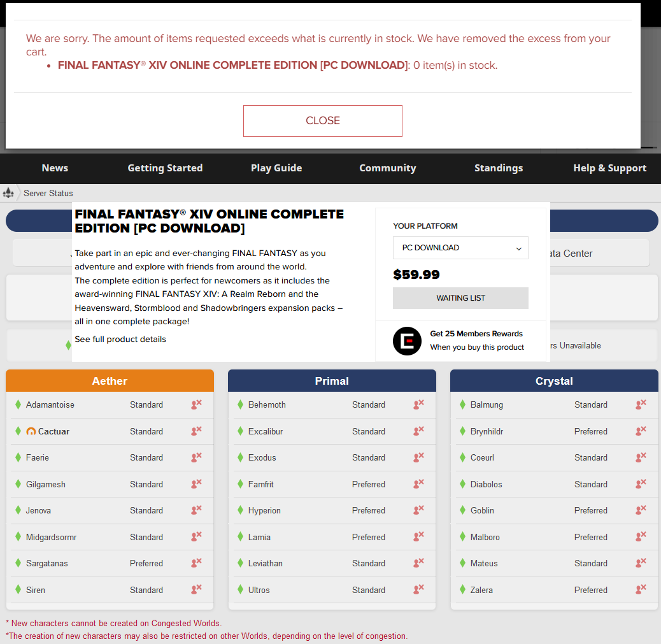Click green online status diamond for Adamantoise
Viewport: 661px width, 644px height.
(18, 404)
